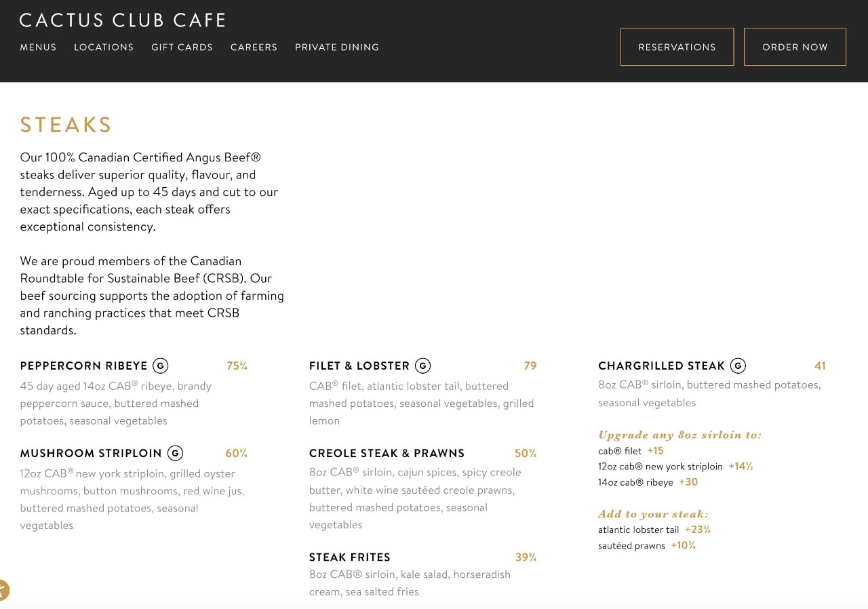
Task: Open the accessibility widget icon
Action: click(3, 590)
